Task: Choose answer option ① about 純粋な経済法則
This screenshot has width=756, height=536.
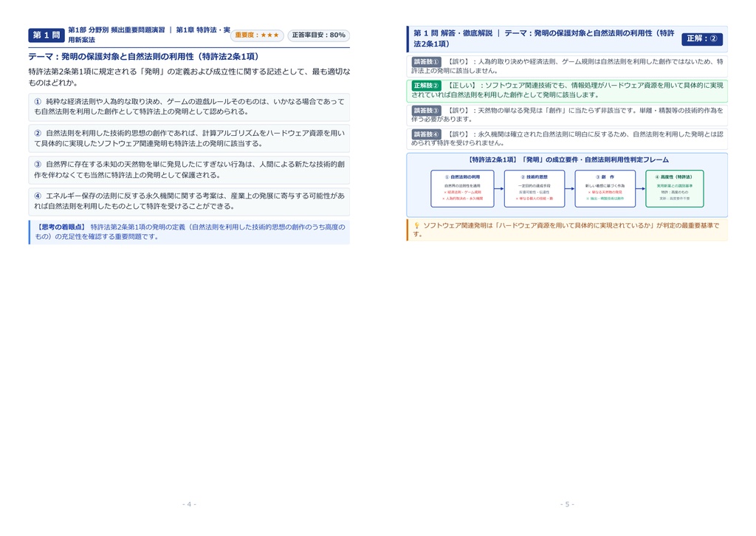Action: (x=189, y=106)
